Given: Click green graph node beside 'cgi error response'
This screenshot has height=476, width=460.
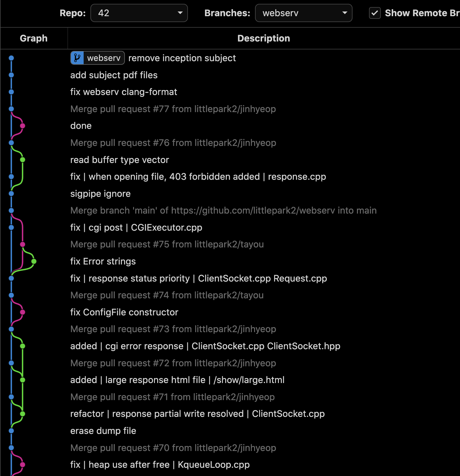Looking at the screenshot, I should pyautogui.click(x=22, y=346).
